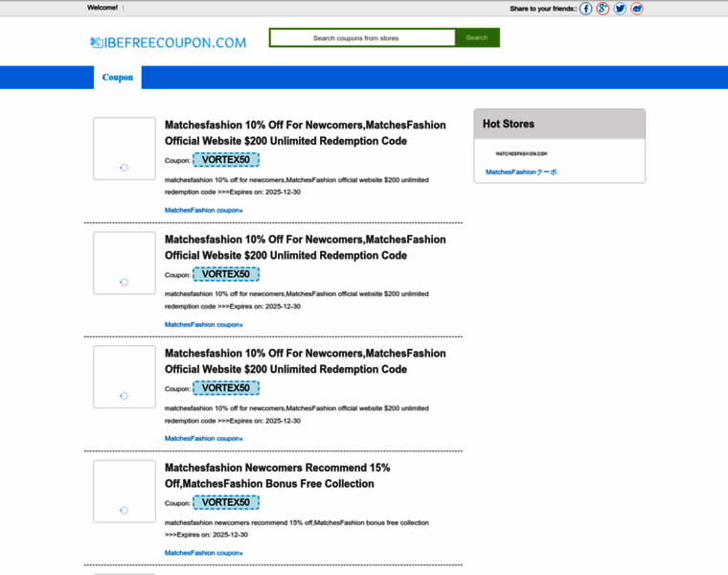Screen dimensions: 728x575
Task: Click VORTEX50 code in the third coupon card
Action: pyautogui.click(x=226, y=388)
